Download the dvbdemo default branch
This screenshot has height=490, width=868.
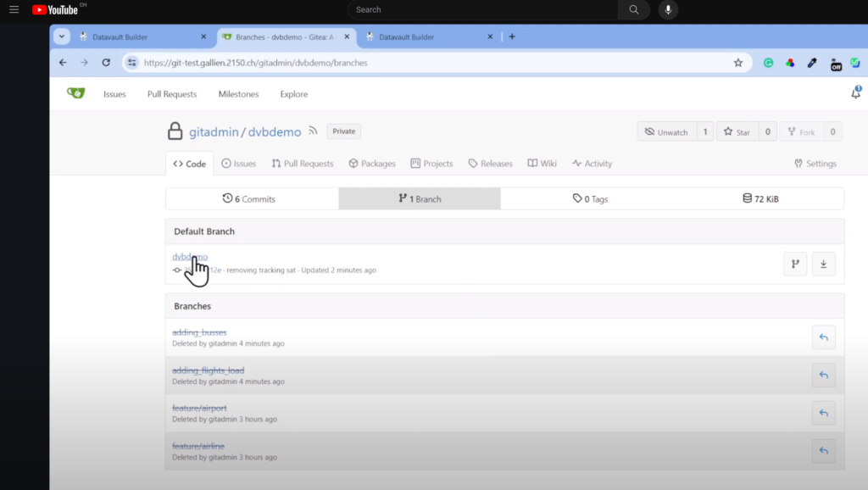(x=823, y=264)
